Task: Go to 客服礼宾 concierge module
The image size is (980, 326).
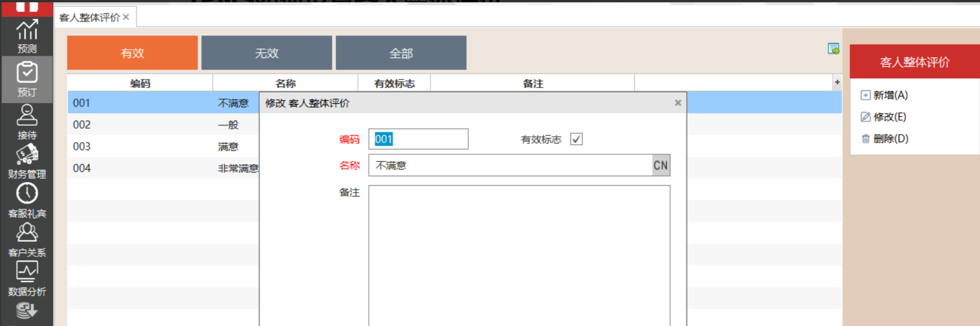Action: [x=27, y=200]
